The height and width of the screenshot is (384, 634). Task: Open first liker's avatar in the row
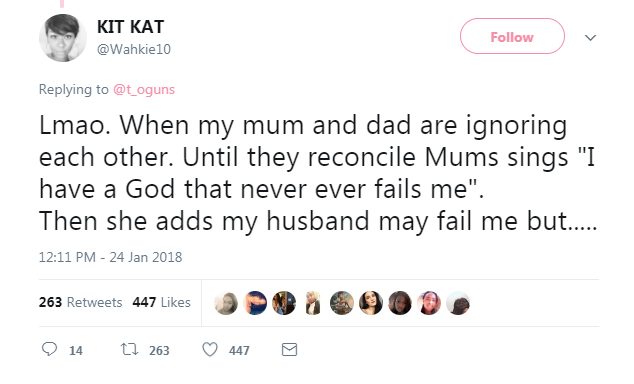click(226, 303)
